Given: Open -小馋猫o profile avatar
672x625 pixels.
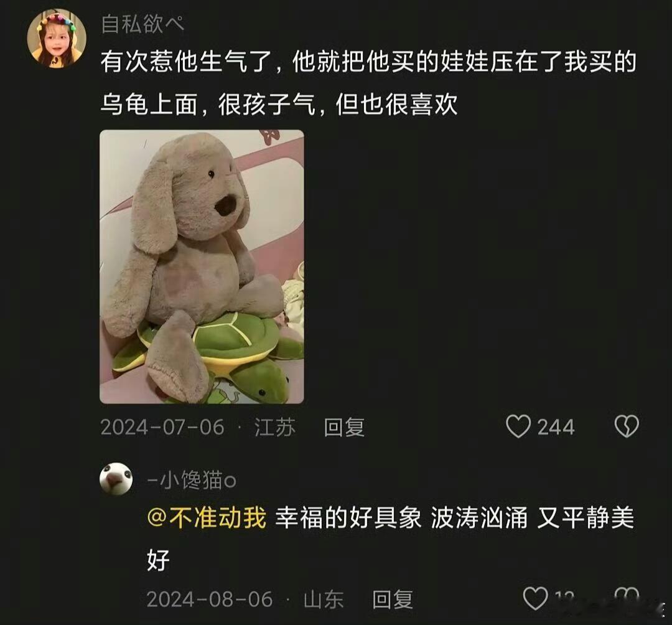Looking at the screenshot, I should click(x=116, y=479).
